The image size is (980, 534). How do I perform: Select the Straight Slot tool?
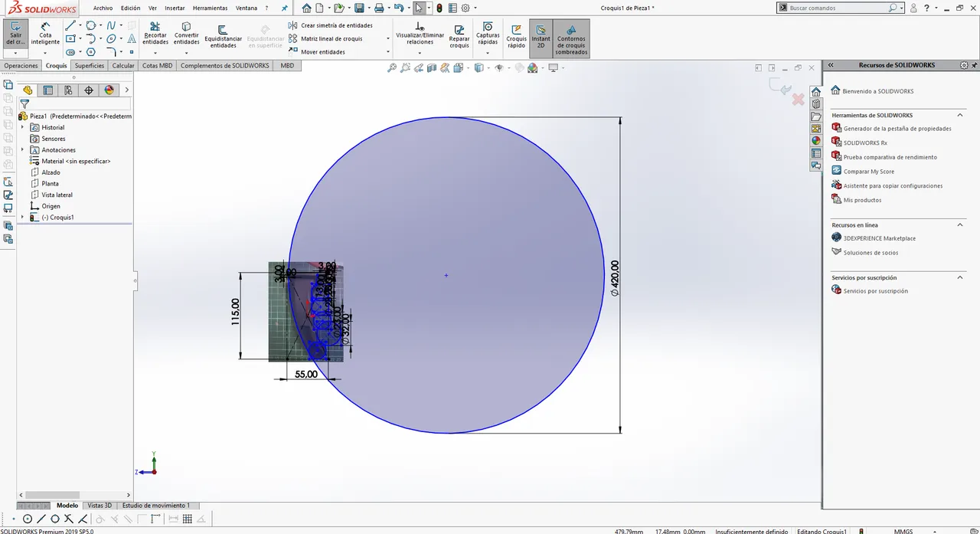coord(70,52)
